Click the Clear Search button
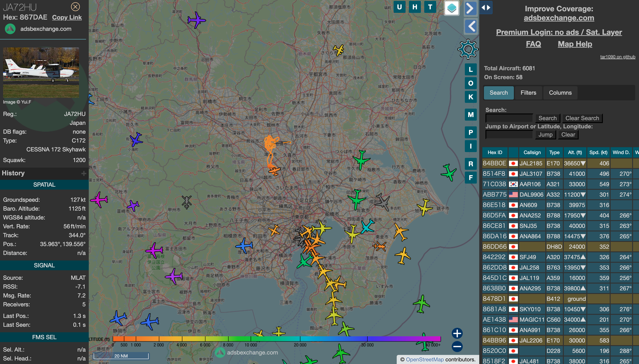639x364 pixels. tap(582, 118)
